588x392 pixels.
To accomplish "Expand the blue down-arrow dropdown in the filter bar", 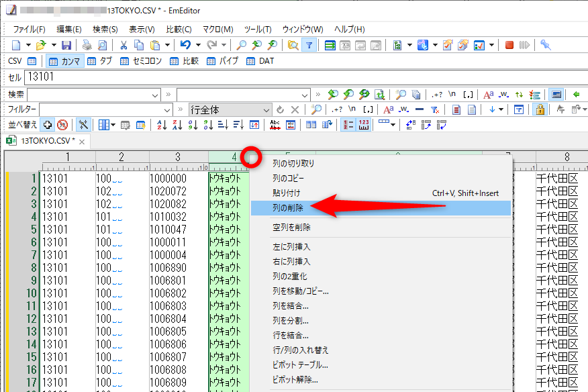I will tap(501, 110).
